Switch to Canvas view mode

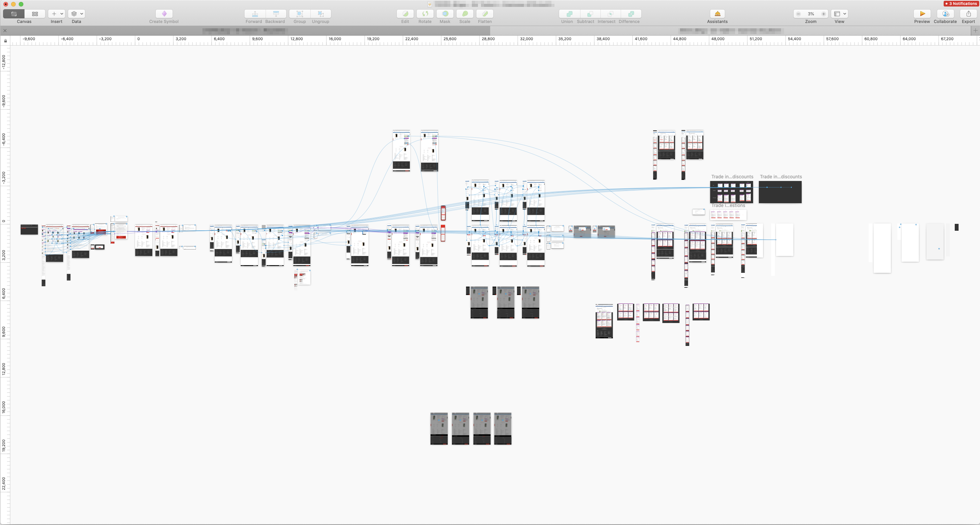tap(14, 14)
